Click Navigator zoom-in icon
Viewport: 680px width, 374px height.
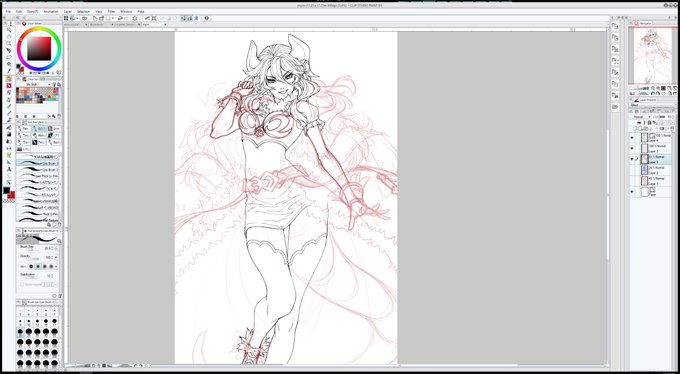(658, 88)
